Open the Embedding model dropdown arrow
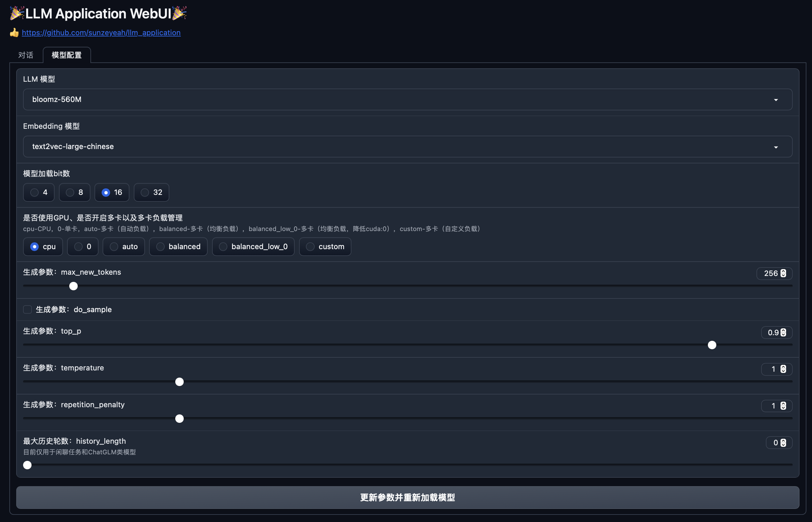The image size is (812, 522). [x=776, y=147]
